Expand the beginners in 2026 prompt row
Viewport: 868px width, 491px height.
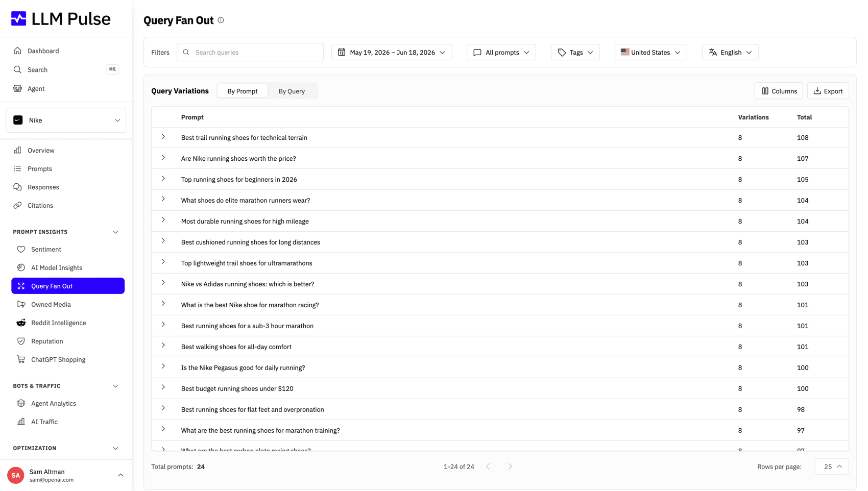(163, 179)
